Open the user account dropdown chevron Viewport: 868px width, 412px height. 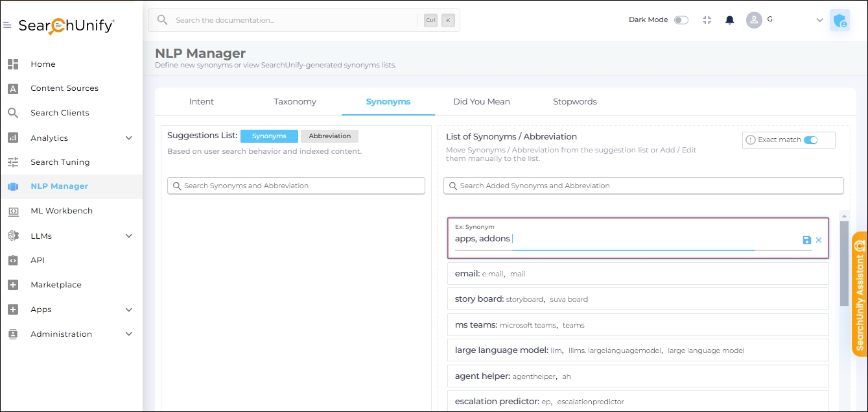click(x=819, y=20)
